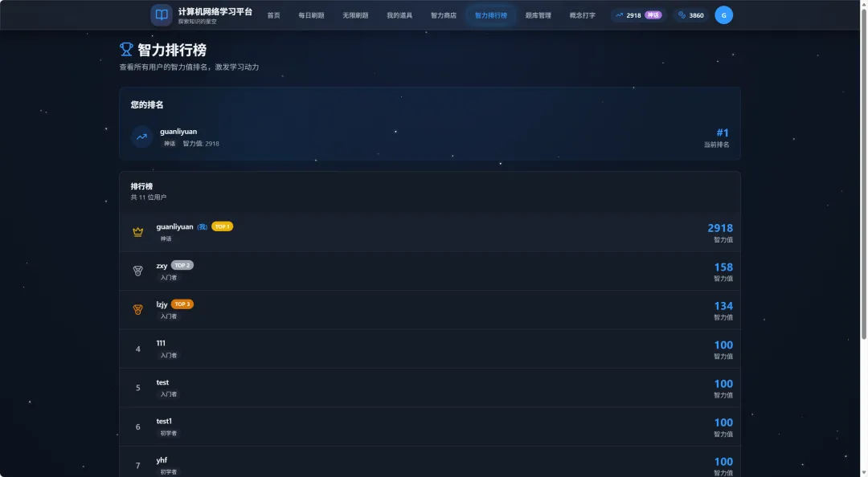Click the #1 current rank value
This screenshot has width=868, height=477.
723,132
